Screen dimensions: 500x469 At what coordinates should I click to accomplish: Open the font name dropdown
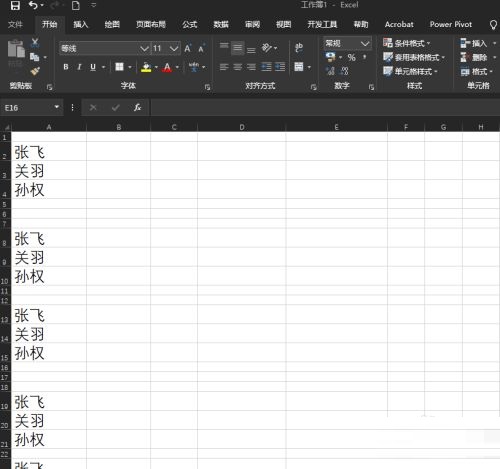click(x=144, y=49)
